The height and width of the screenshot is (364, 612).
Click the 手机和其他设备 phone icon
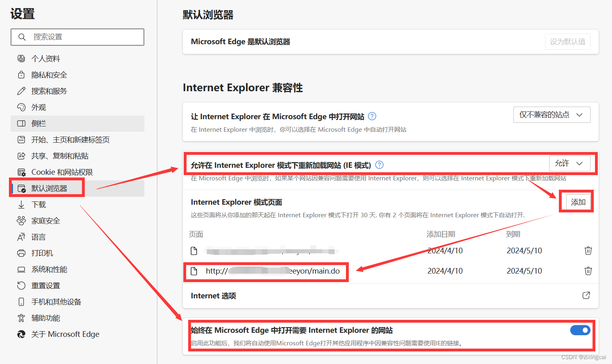tap(21, 302)
